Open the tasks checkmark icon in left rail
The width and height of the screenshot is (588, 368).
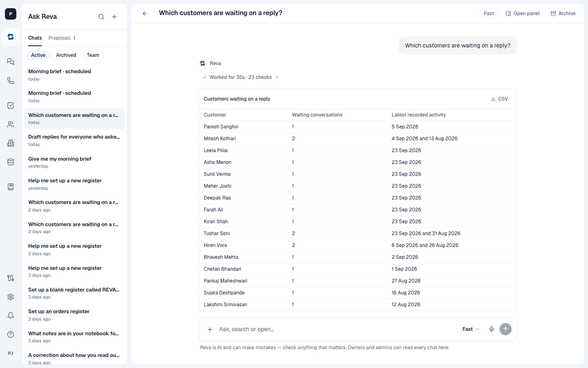pos(11,105)
